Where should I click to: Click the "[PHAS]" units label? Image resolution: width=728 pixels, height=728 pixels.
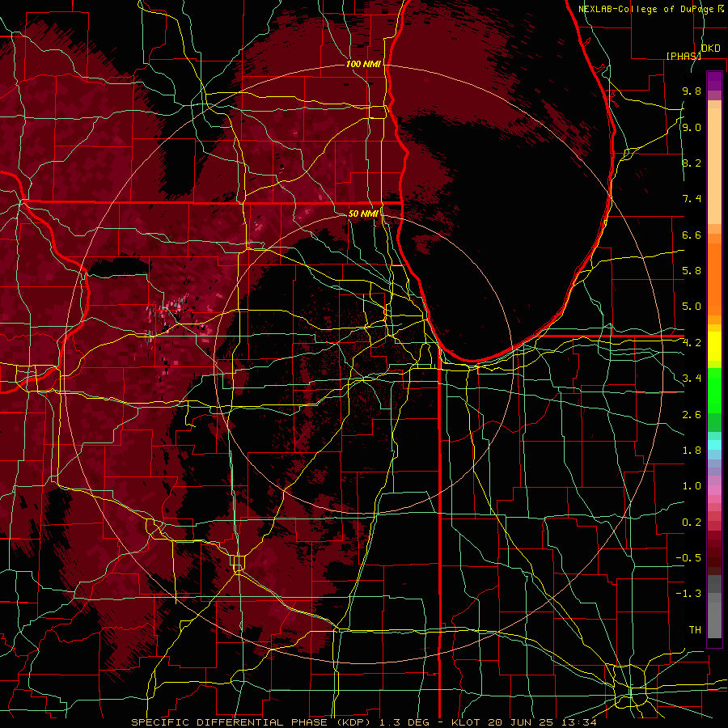point(684,56)
